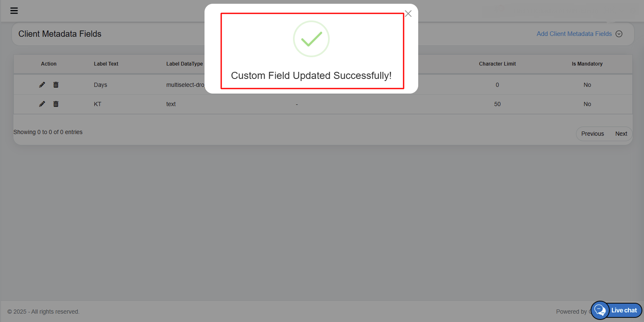Image resolution: width=644 pixels, height=322 pixels.
Task: Expand Add Client Metadata Fields chevron
Action: (619, 34)
